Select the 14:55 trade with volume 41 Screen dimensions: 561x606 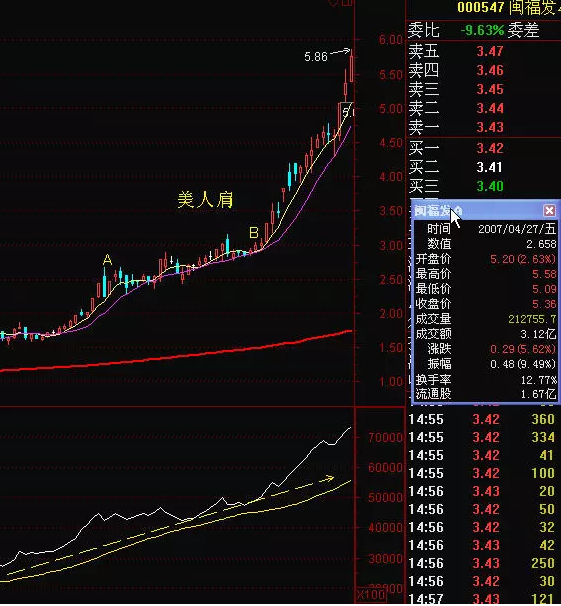pos(482,455)
